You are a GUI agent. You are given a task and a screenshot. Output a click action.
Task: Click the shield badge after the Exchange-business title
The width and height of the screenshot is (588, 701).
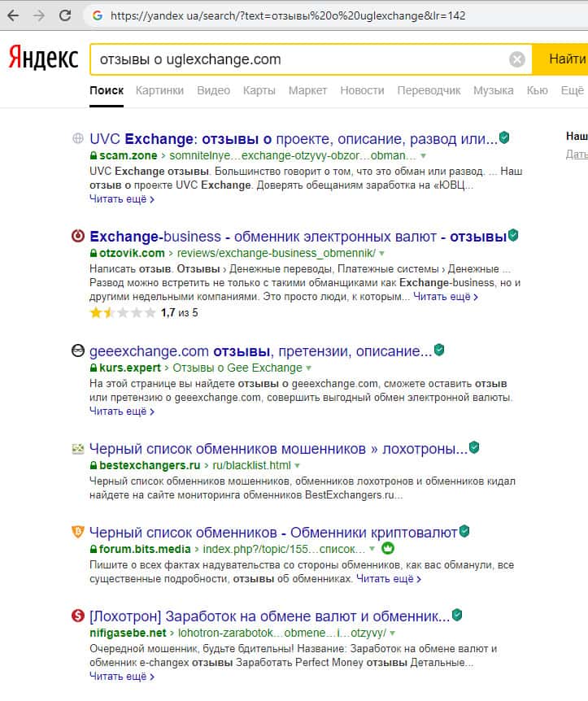click(513, 235)
